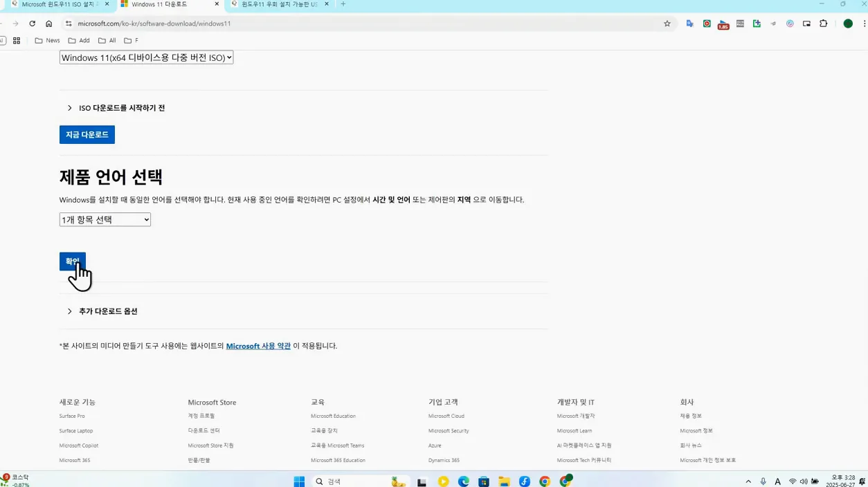Open a new browser tab with plus icon
The height and width of the screenshot is (487, 868).
tap(343, 4)
